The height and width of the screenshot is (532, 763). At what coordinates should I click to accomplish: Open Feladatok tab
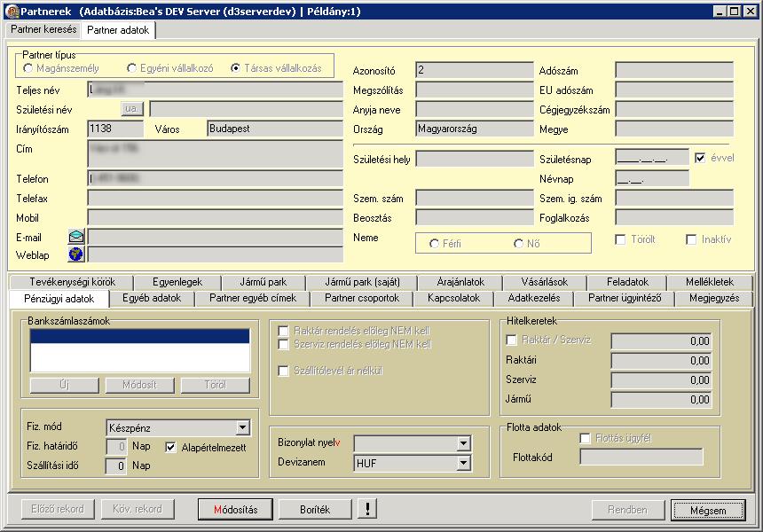pos(627,282)
